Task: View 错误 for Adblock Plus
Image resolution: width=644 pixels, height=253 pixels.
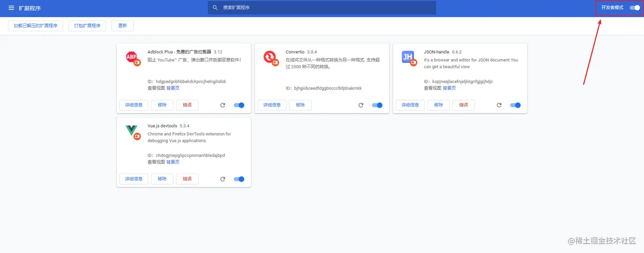Action: tap(187, 105)
